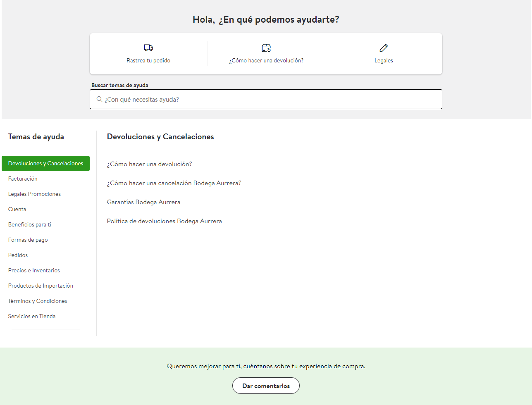The height and width of the screenshot is (405, 532).
Task: Open ¿Cómo hacer una cancelación Bodega Aurrera?
Action: [x=174, y=183]
